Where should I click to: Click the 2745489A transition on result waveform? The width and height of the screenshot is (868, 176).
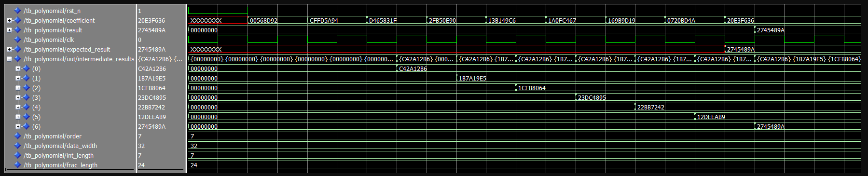coord(770,30)
